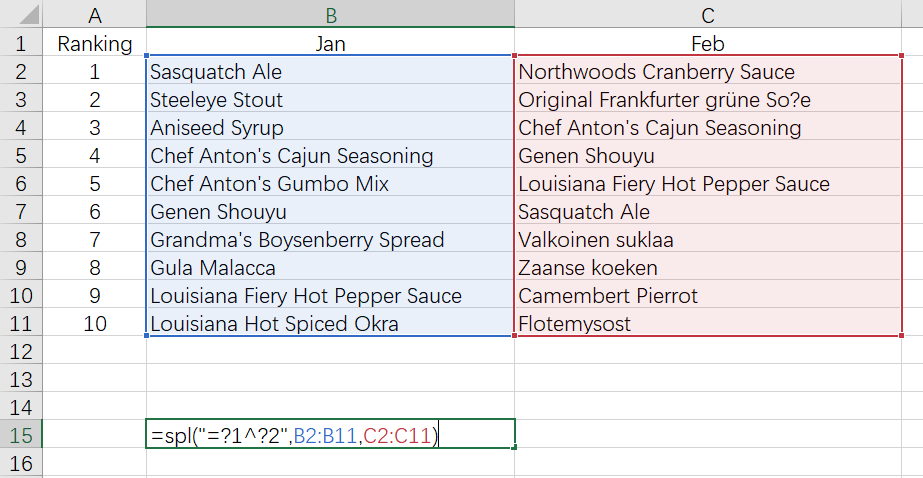Click the Jan header cell
The width and height of the screenshot is (923, 478).
click(330, 44)
